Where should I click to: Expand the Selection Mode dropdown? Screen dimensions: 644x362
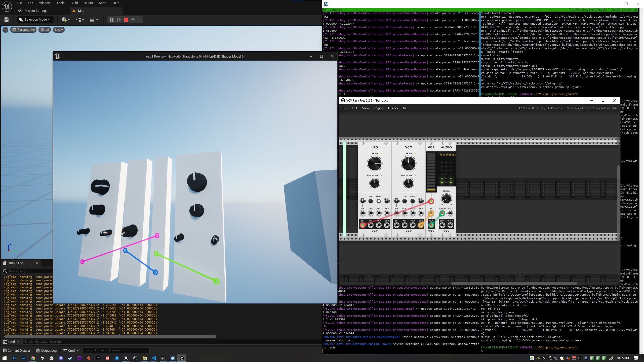[x=35, y=20]
